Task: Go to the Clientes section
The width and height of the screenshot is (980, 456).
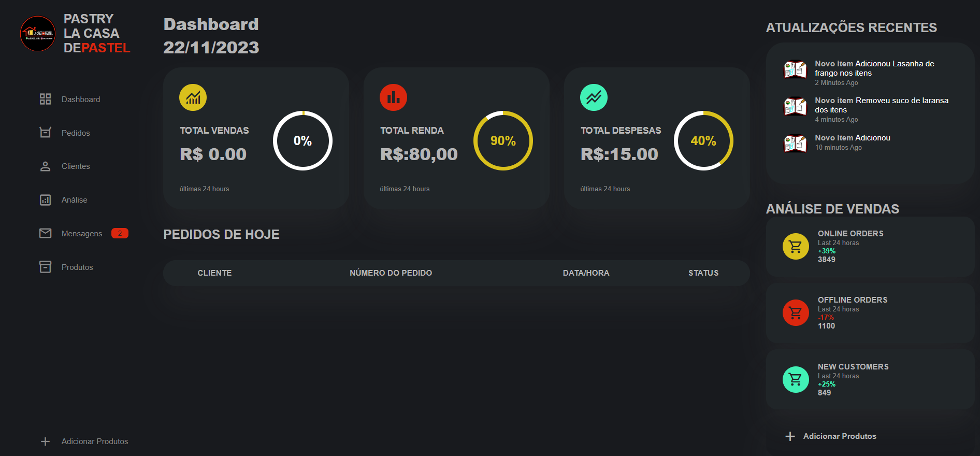Action: click(76, 166)
